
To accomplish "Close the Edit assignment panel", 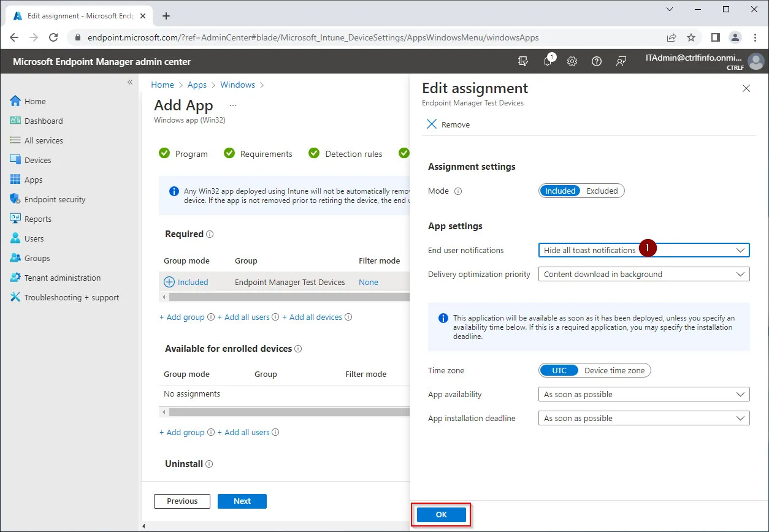I will point(746,88).
